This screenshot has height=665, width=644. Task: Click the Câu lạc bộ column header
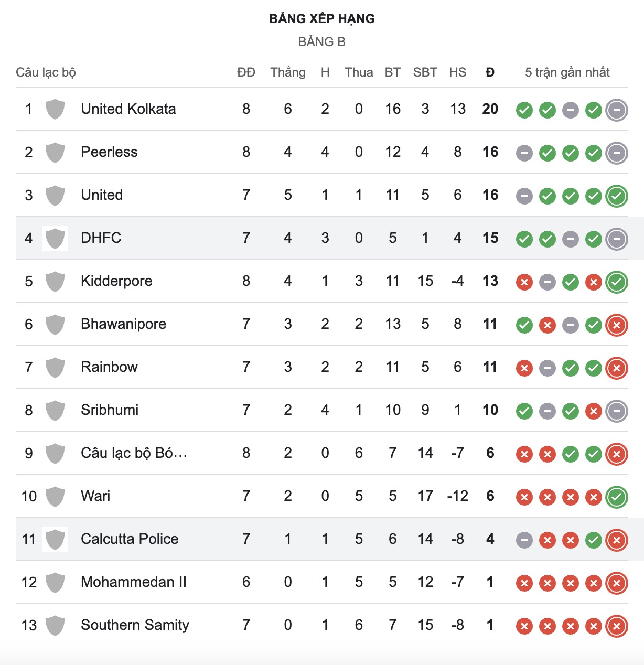[46, 72]
